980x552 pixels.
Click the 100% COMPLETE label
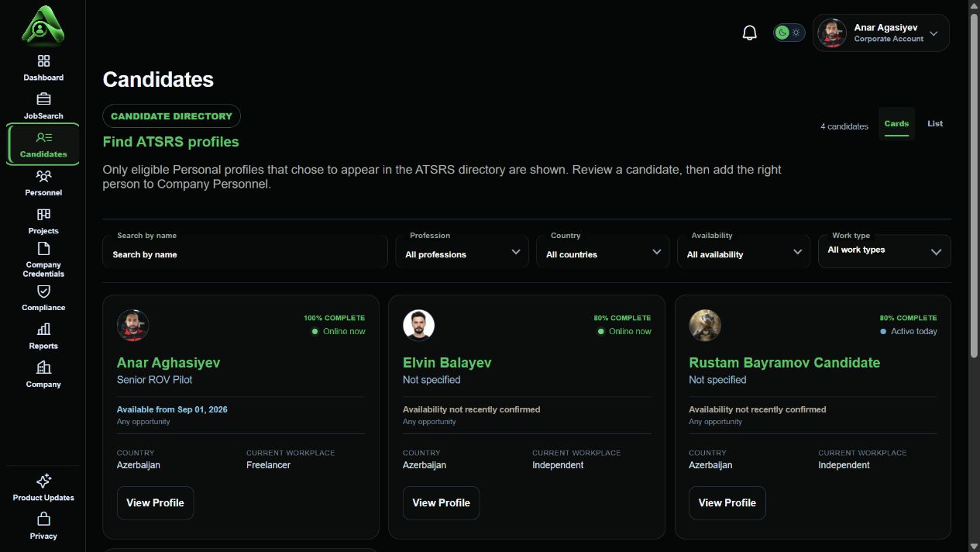pos(334,318)
